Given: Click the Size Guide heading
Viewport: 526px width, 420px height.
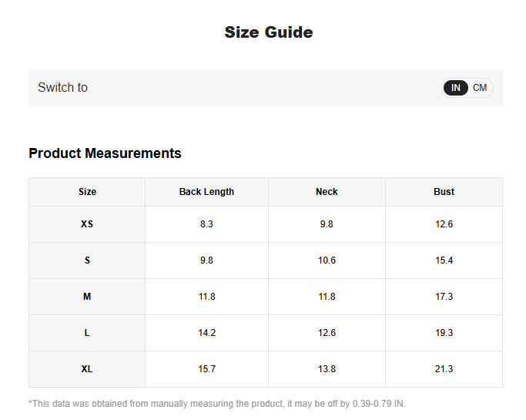Looking at the screenshot, I should click(x=268, y=32).
